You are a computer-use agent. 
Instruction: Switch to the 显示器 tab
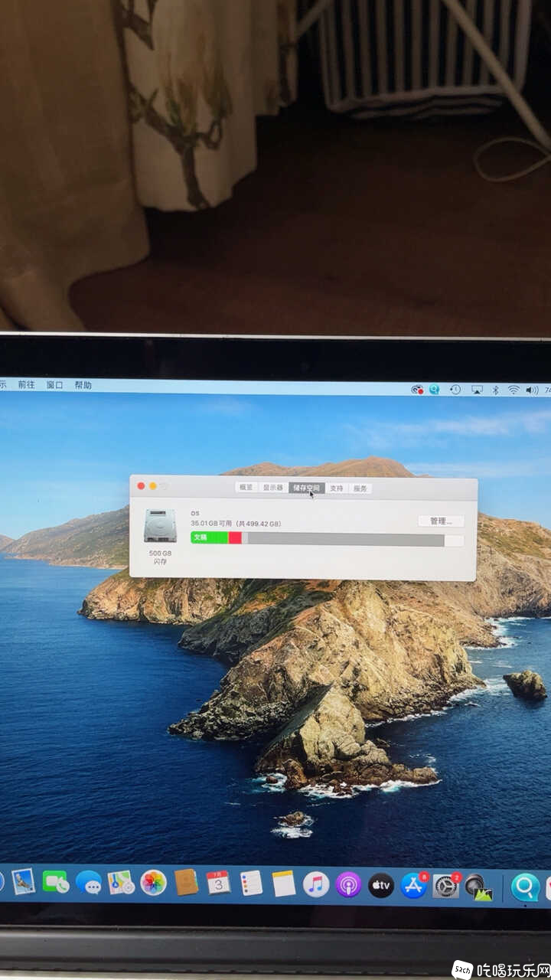click(x=273, y=488)
